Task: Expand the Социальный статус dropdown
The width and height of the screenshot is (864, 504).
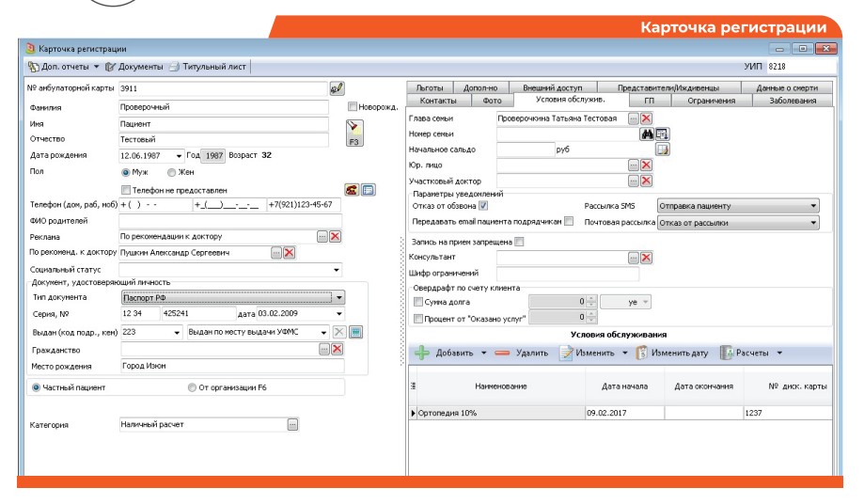Action: point(337,270)
